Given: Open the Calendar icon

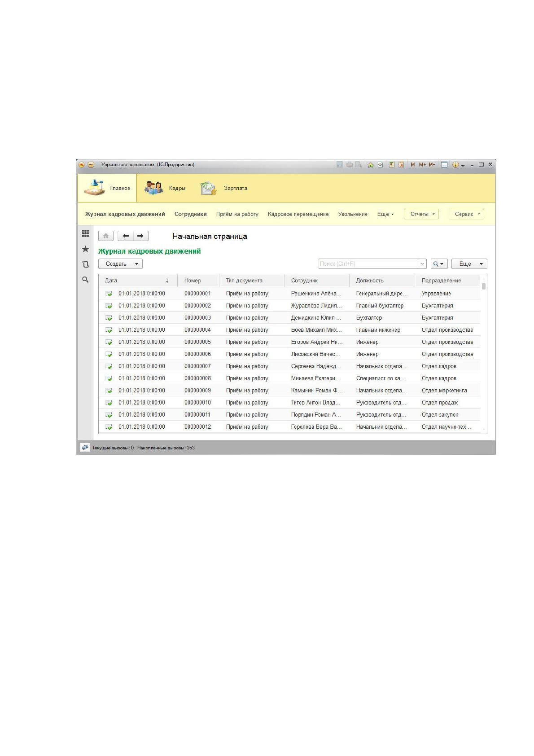Looking at the screenshot, I should (x=401, y=165).
